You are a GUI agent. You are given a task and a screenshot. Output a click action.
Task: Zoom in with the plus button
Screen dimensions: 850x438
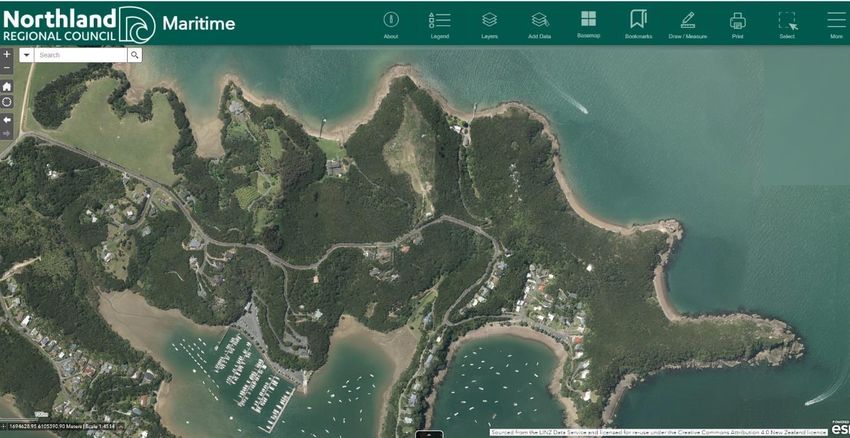[7, 55]
